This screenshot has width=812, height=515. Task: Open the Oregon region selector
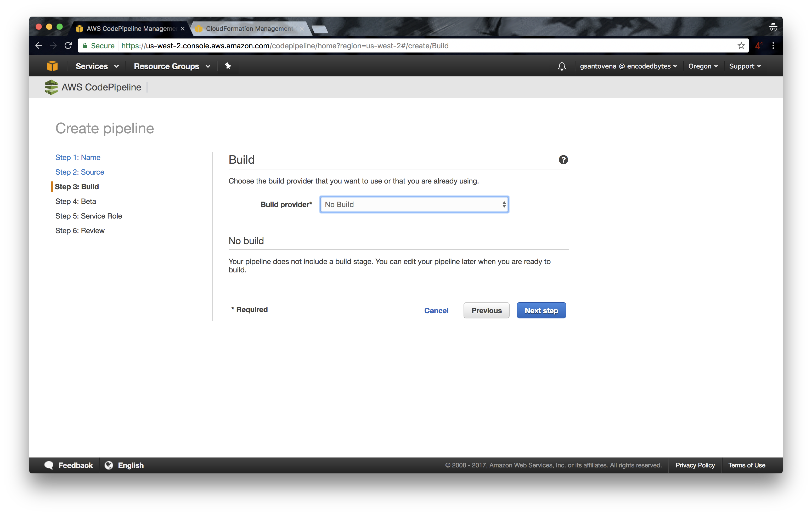coord(703,66)
